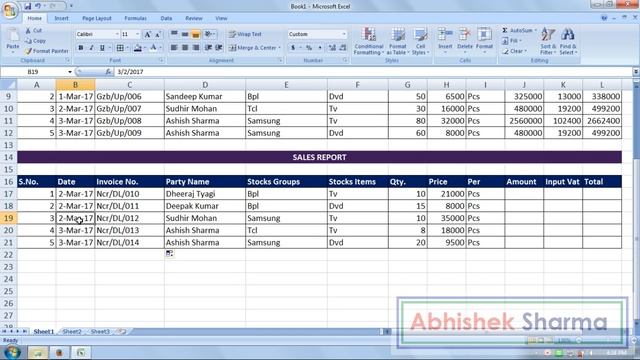This screenshot has width=640, height=360.
Task: Switch to Sheet2 tab
Action: 72,331
